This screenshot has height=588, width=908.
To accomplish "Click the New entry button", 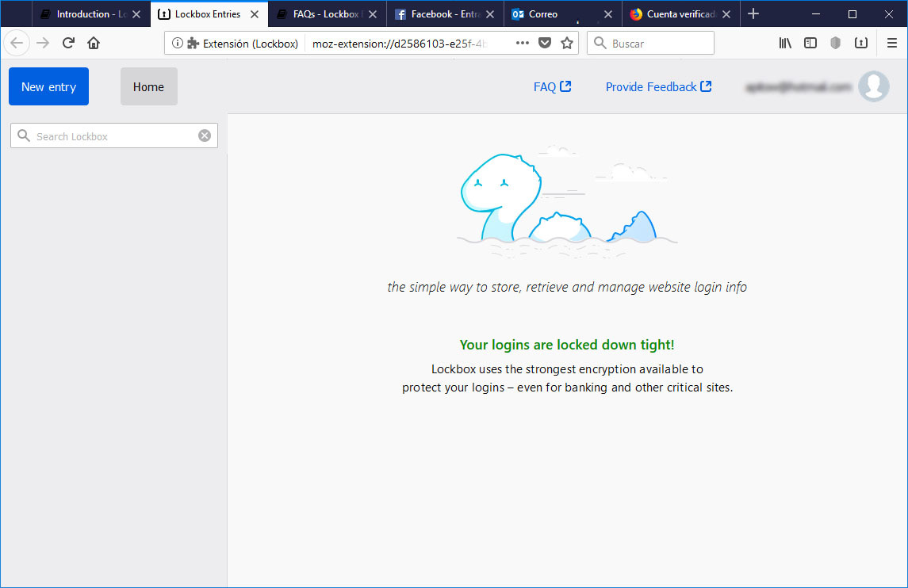I will tap(48, 86).
